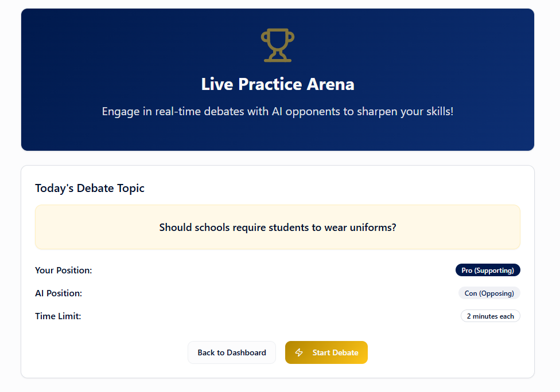Click the Live Practice Arena header
The width and height of the screenshot is (560, 392).
(x=278, y=84)
